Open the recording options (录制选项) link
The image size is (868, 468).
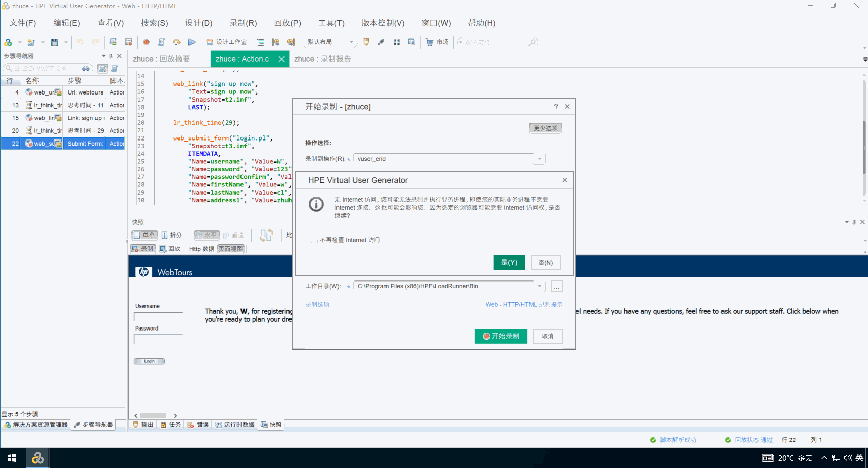[x=317, y=305]
